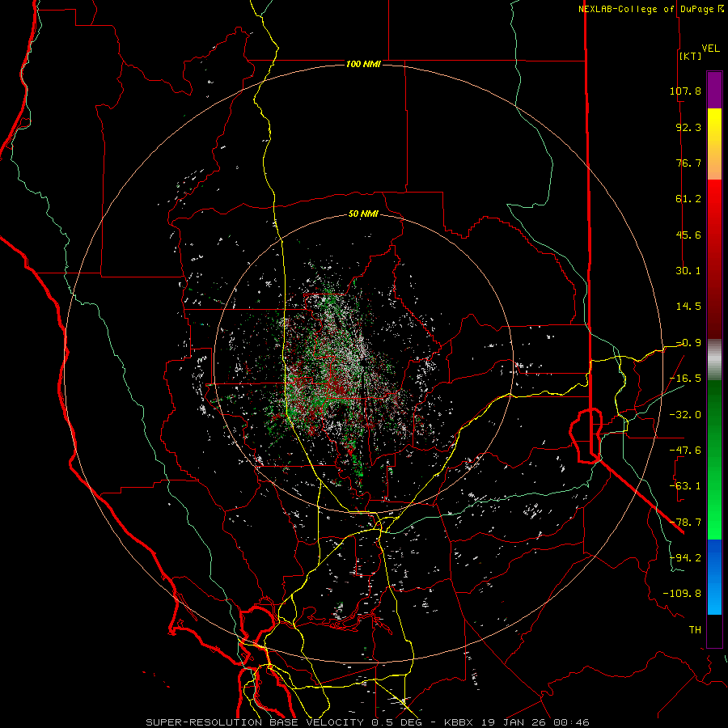Click the purple segment of the color bar
This screenshot has height=728, width=728.
point(714,91)
